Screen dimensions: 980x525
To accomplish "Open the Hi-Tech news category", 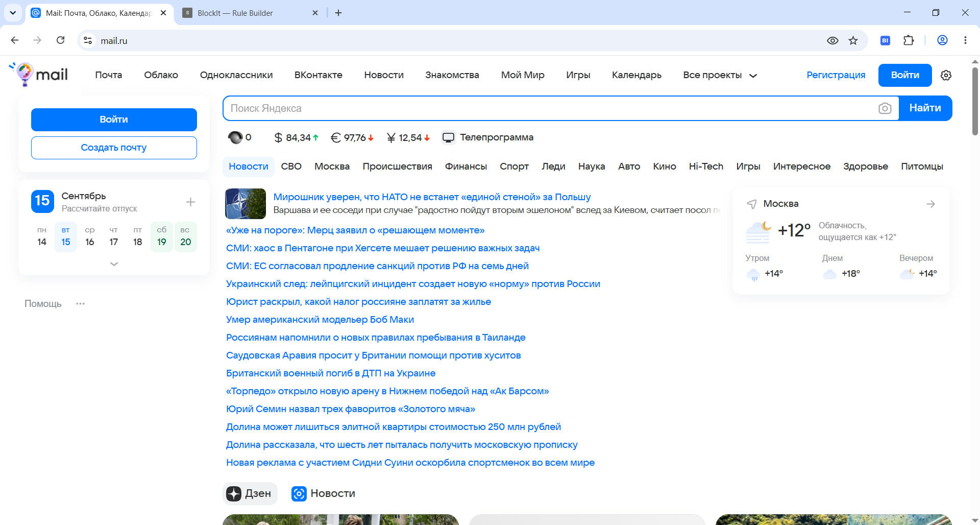I will 706,166.
